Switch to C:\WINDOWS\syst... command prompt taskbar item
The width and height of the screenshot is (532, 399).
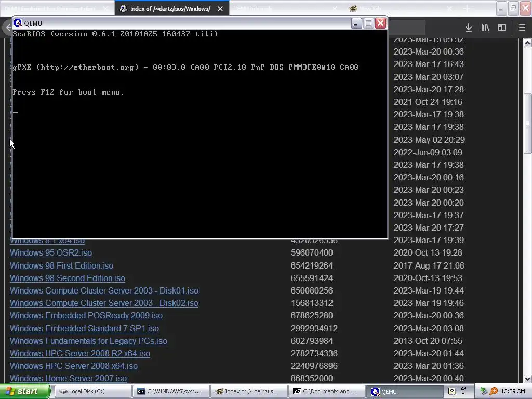pyautogui.click(x=170, y=392)
